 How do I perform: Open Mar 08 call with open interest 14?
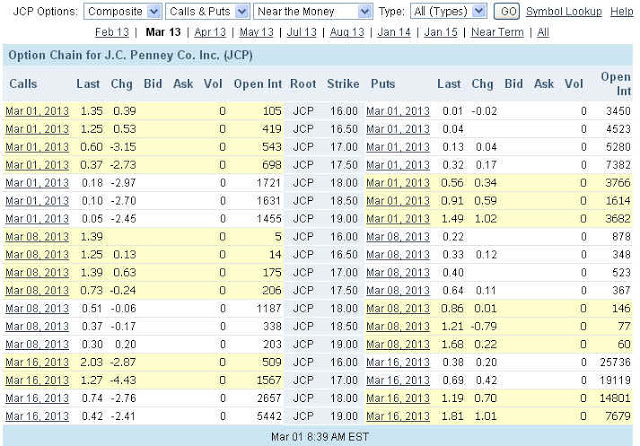tap(37, 255)
